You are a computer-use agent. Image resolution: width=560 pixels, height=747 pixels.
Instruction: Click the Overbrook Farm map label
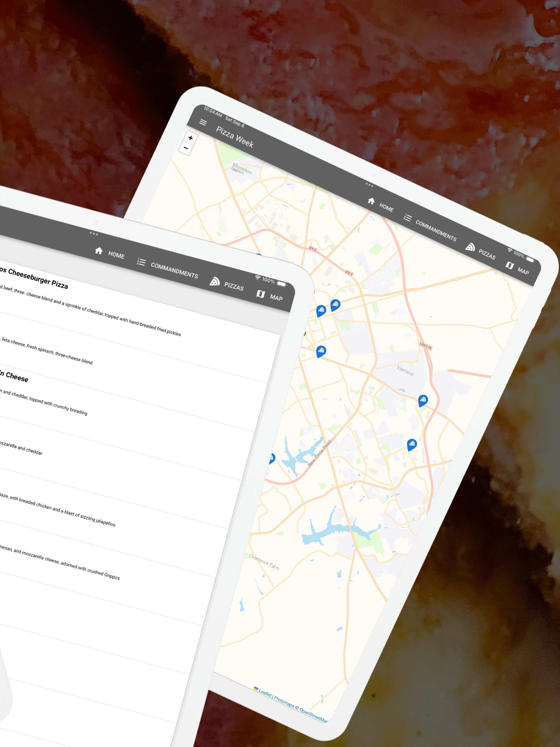264,562
